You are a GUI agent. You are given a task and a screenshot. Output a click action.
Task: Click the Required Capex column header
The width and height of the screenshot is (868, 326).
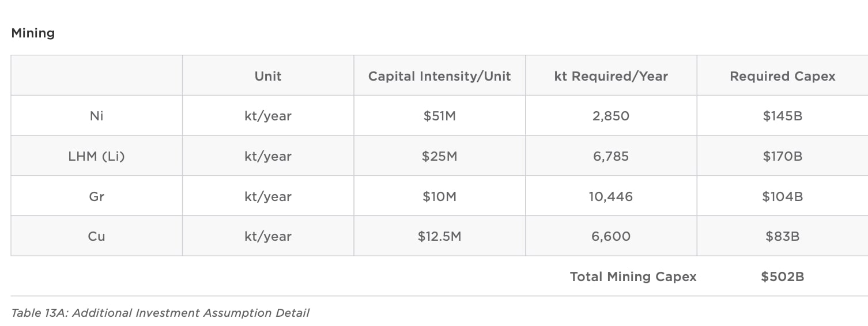782,76
